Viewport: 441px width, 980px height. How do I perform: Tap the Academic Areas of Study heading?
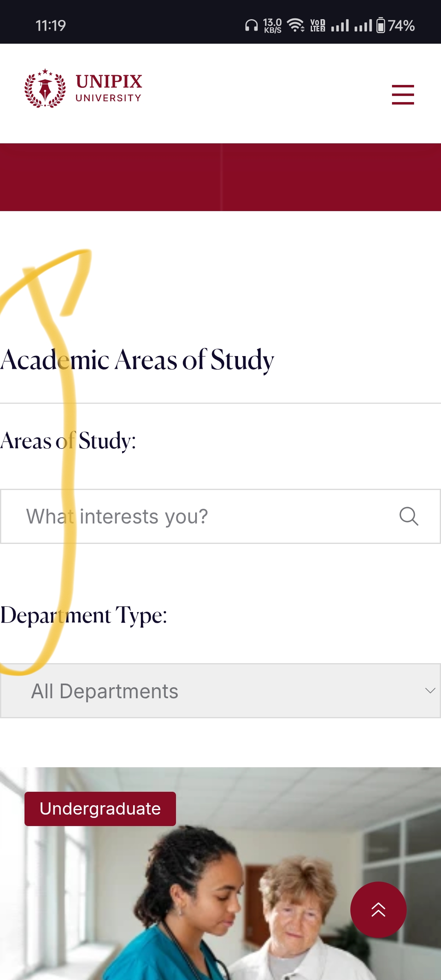[x=137, y=360]
